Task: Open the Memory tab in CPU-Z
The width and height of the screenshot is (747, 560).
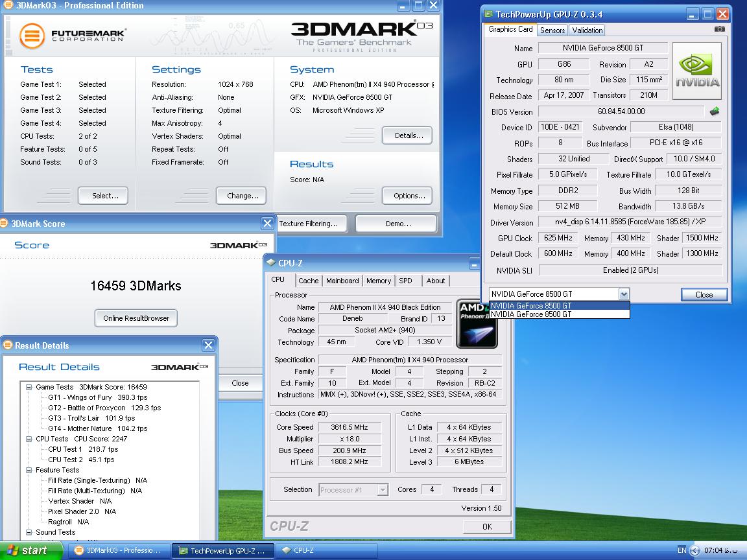Action: pyautogui.click(x=378, y=281)
